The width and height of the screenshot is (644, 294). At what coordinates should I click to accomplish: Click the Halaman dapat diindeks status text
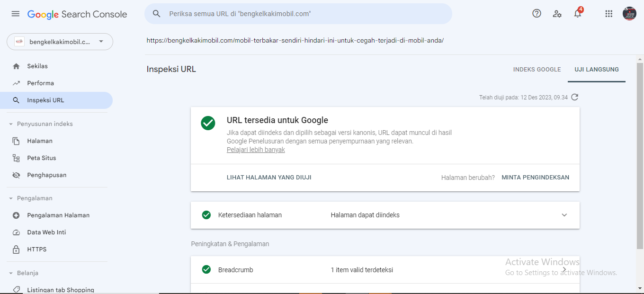click(x=365, y=215)
